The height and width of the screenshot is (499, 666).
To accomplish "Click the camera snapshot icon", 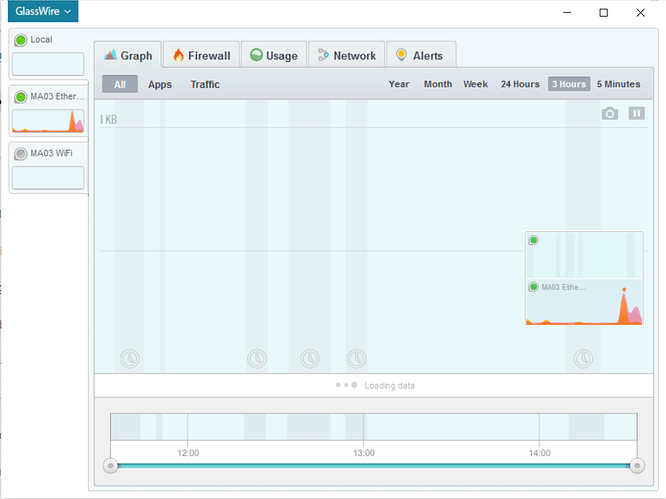I will (x=610, y=114).
